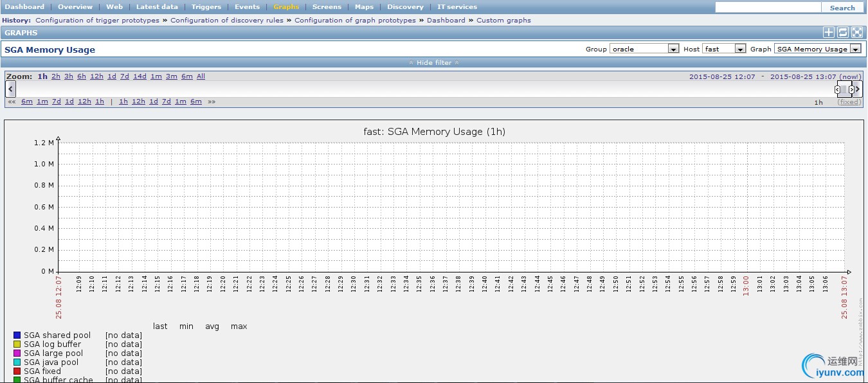Open the Triggers menu tab
Screen dimensions: 868x383
tap(206, 6)
